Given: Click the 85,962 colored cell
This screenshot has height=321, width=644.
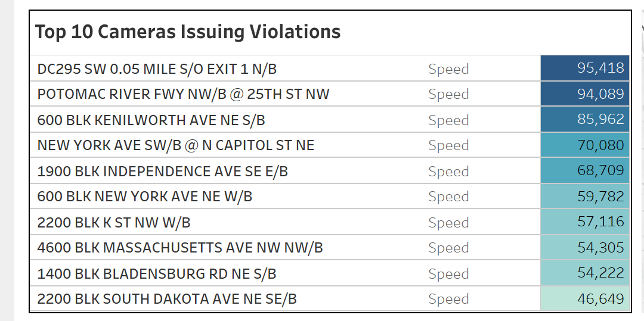Looking at the screenshot, I should (x=585, y=120).
